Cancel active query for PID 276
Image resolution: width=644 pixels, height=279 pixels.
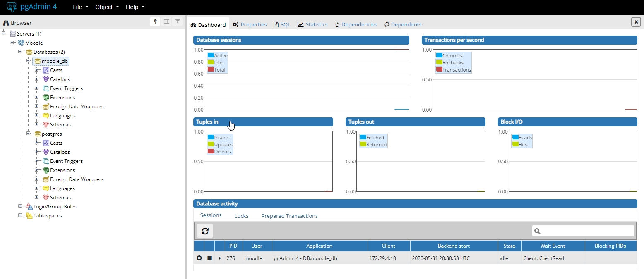point(209,258)
